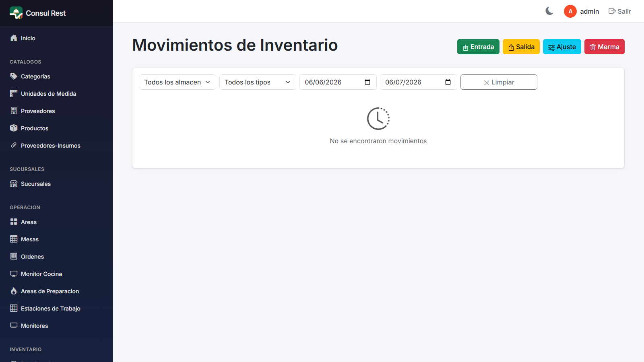The image size is (644, 362).
Task: Click the SUCURSALES section header label
Action: [27, 169]
